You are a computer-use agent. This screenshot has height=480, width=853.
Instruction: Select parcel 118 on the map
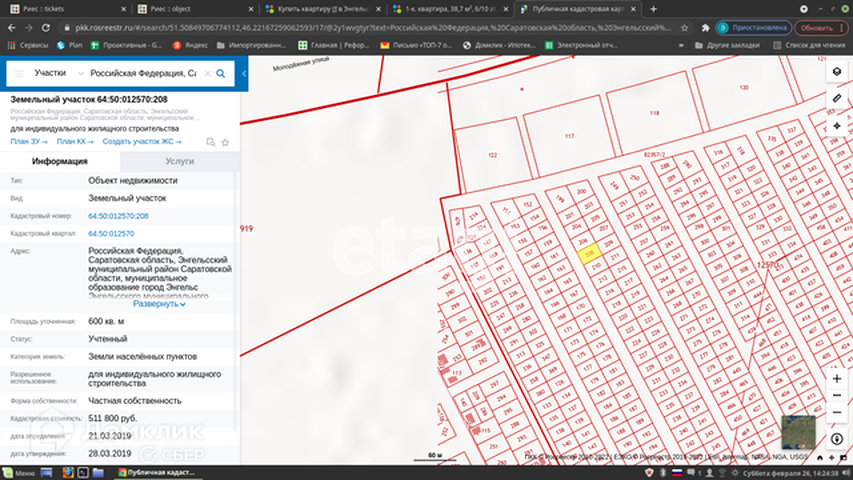click(x=654, y=113)
